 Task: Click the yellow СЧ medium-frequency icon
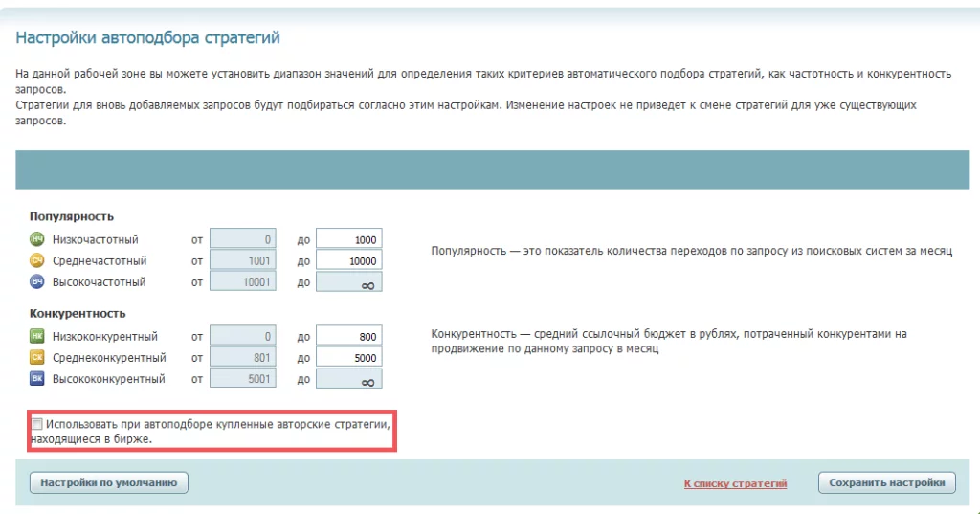click(37, 260)
